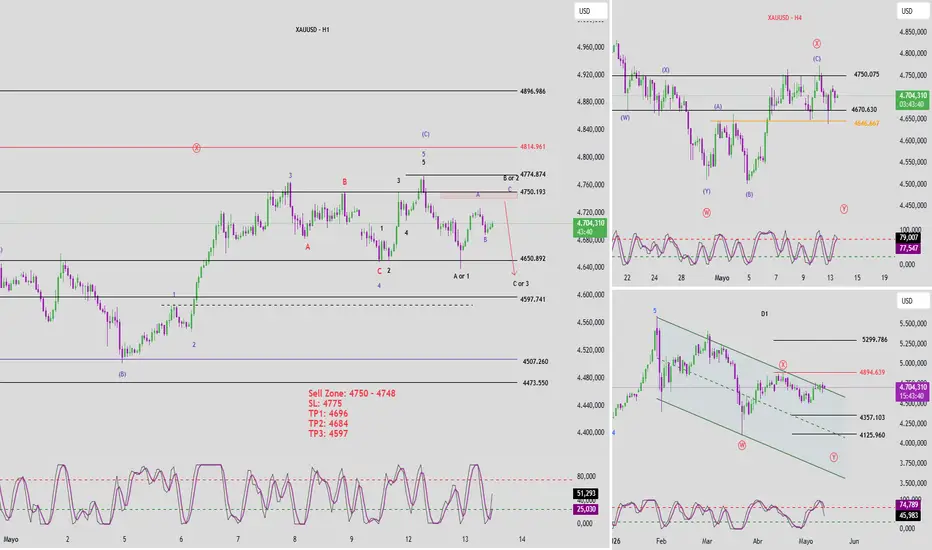Viewport: 932px width, 550px height.
Task: Select the red sell zone rectangle on H1
Action: (x=478, y=196)
